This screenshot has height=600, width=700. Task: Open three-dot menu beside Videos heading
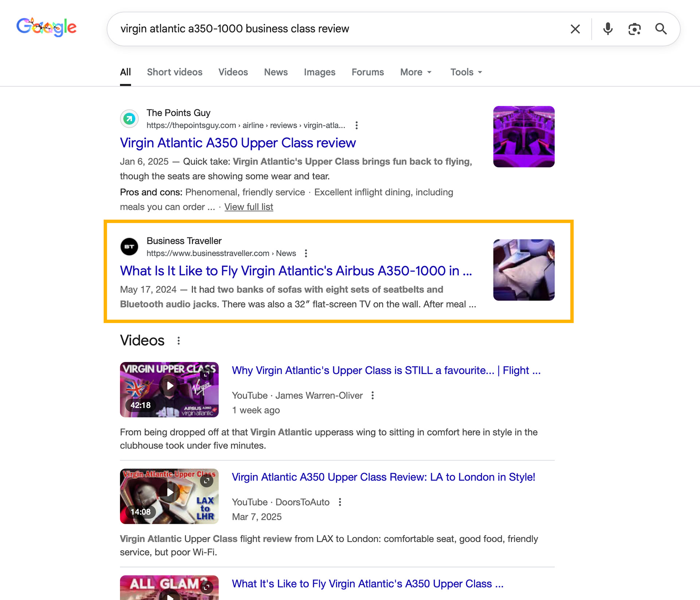[179, 340]
